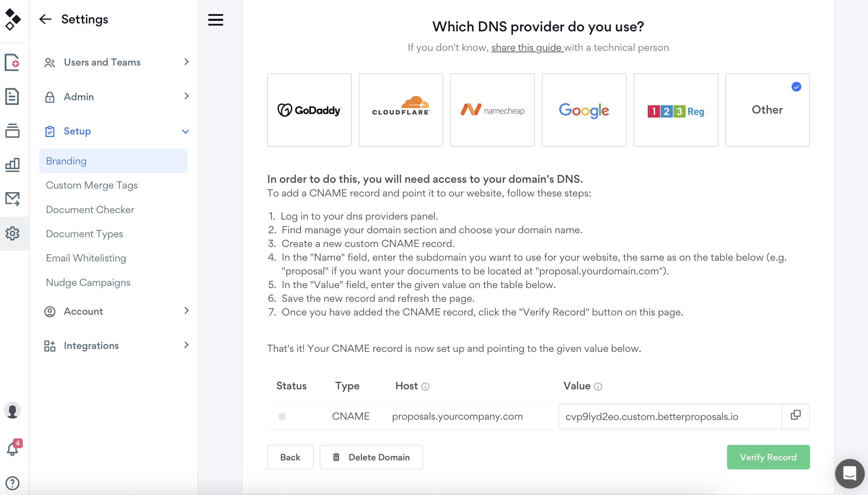Click the proposals.yourcompany.com host cell

(457, 416)
